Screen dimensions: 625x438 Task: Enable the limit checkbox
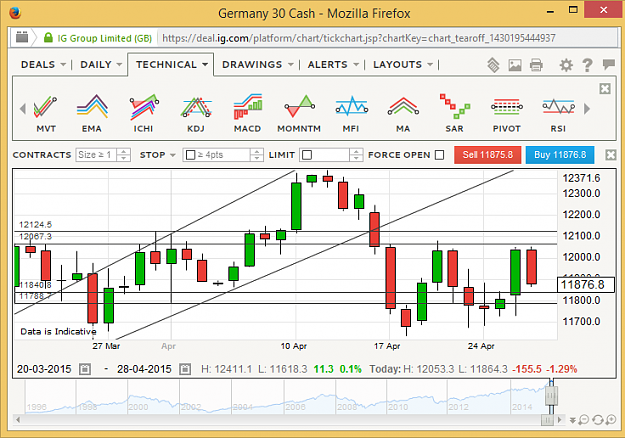coord(307,155)
